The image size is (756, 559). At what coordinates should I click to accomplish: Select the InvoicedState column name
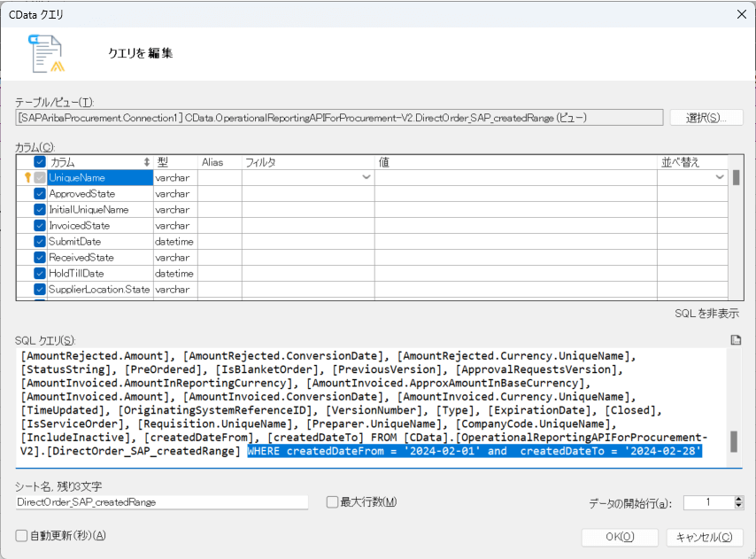(80, 225)
